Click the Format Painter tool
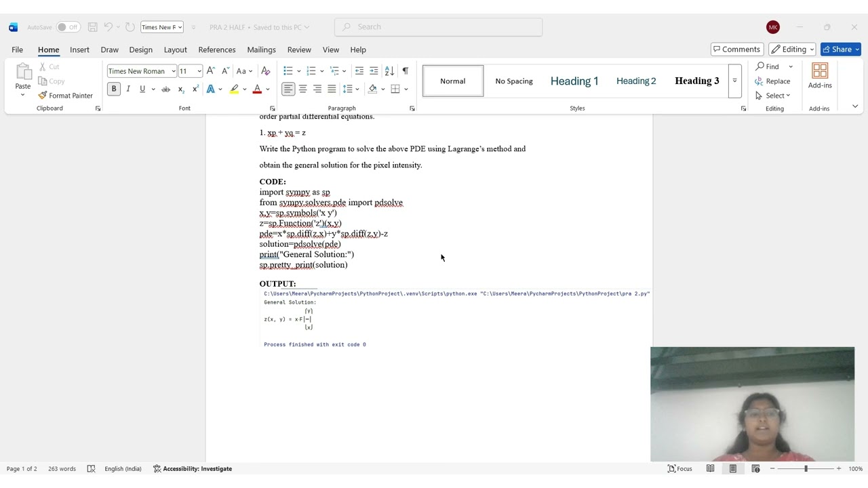This screenshot has width=868, height=488. pos(65,96)
